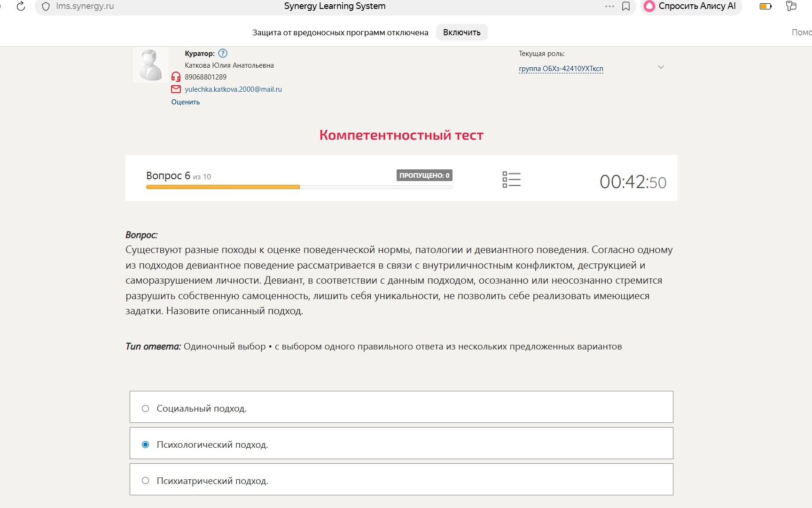Screen dimensions: 812x508
Task: Click the red envelope email icon
Action: tap(176, 89)
